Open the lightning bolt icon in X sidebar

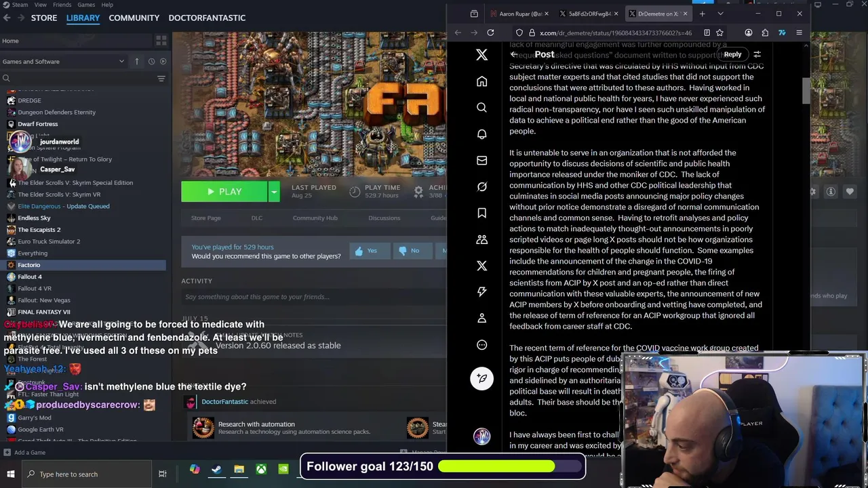[x=481, y=291]
